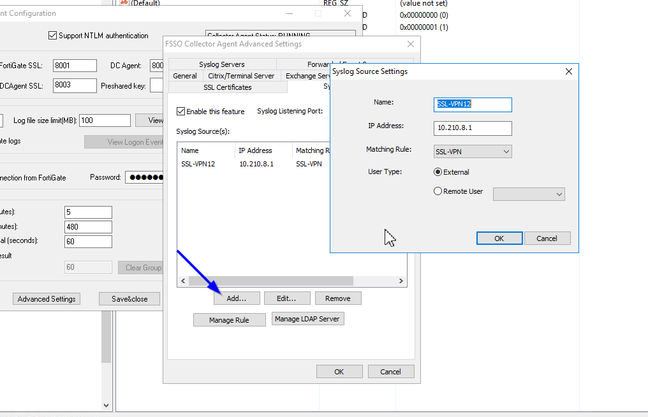The image size is (648, 417).
Task: Cancel the Syslog Source Settings dialog
Action: pos(547,238)
